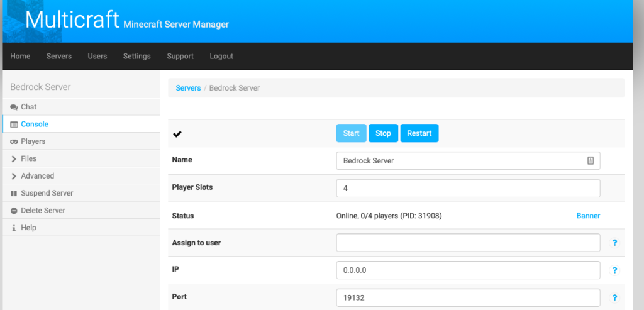Click the Start server button
The image size is (644, 310).
351,133
